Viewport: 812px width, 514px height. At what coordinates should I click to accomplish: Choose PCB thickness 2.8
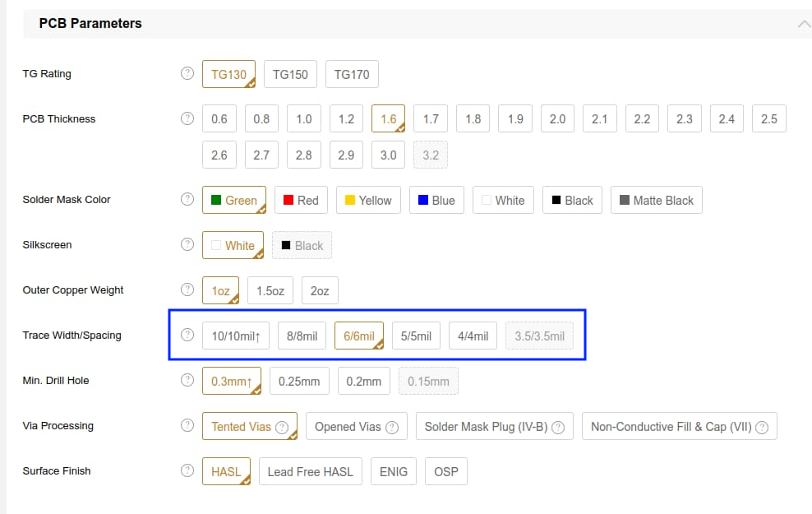pos(304,155)
